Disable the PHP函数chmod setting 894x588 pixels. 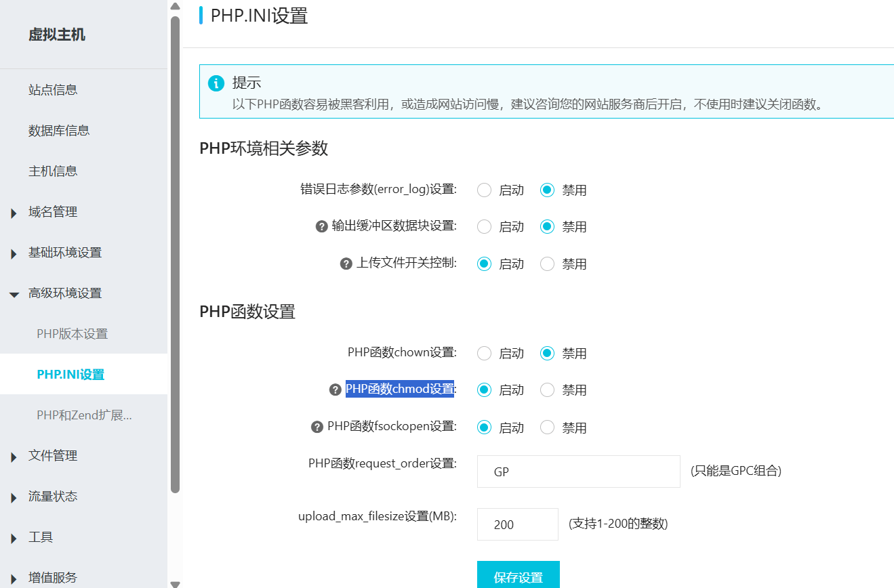pyautogui.click(x=547, y=390)
